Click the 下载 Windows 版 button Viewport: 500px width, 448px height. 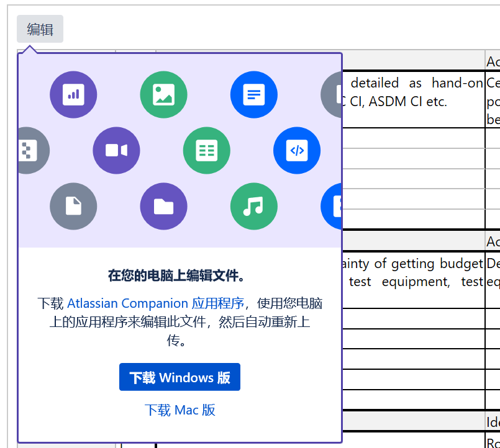click(x=180, y=377)
